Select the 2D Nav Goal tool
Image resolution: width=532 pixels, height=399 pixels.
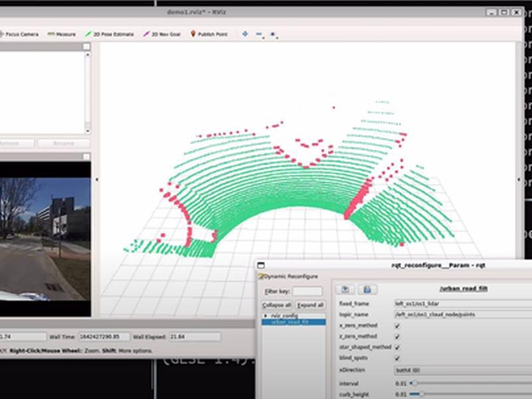pos(162,35)
